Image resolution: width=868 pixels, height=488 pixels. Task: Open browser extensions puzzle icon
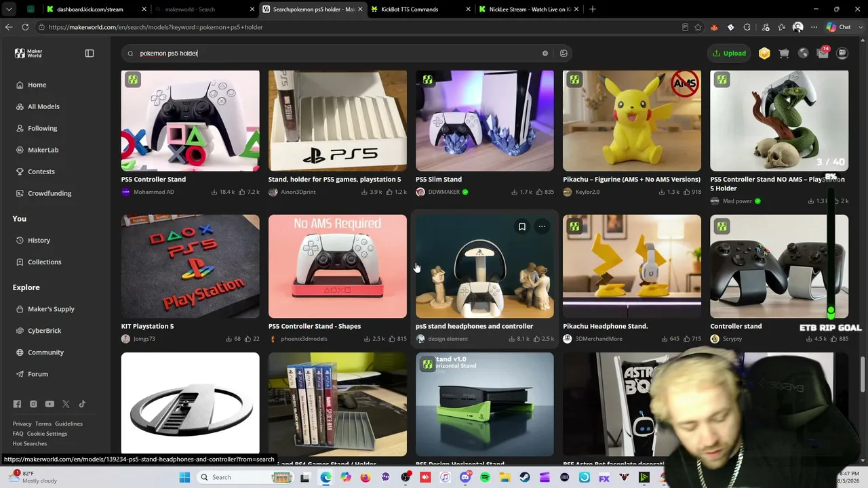click(747, 27)
